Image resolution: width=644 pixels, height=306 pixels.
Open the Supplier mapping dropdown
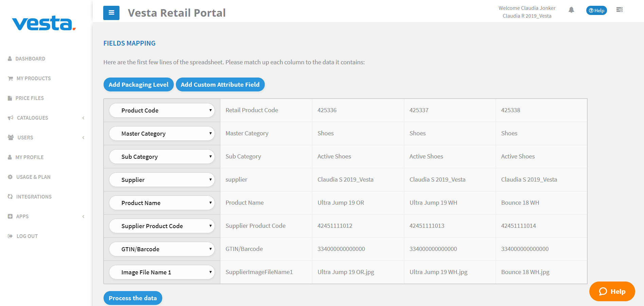pyautogui.click(x=162, y=180)
